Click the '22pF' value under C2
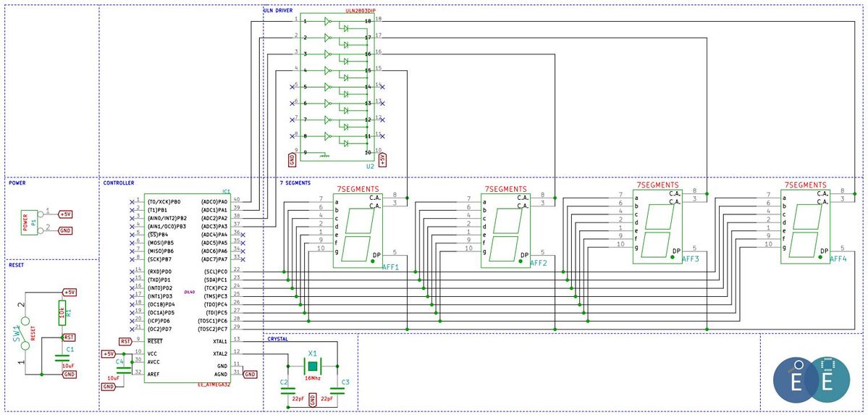This screenshot has height=415, width=868. coord(298,399)
